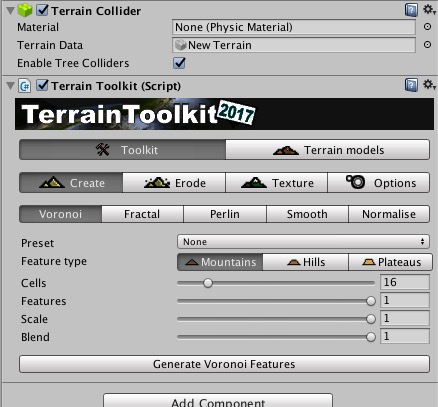Viewport: 438px width, 407px height.
Task: Choose the Perlin generator tab
Action: [225, 214]
